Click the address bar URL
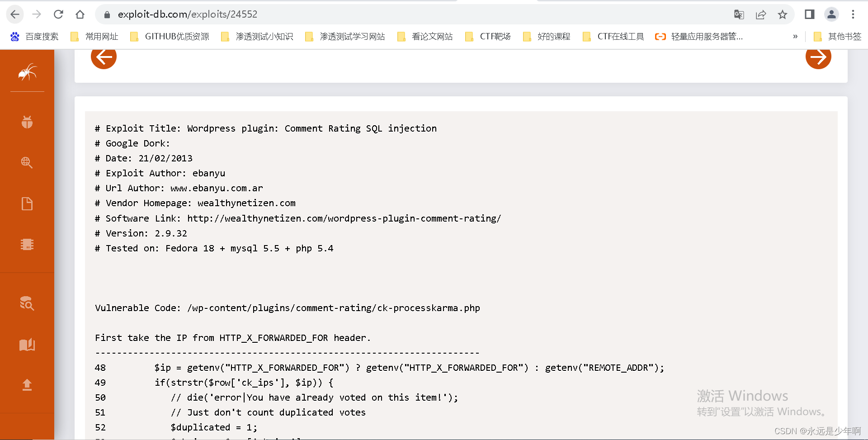 [188, 14]
